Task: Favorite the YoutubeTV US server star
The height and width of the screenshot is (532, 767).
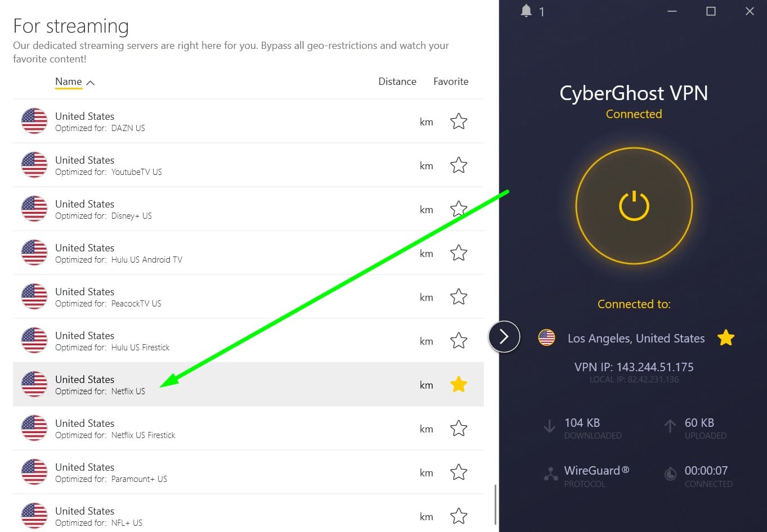Action: [459, 165]
